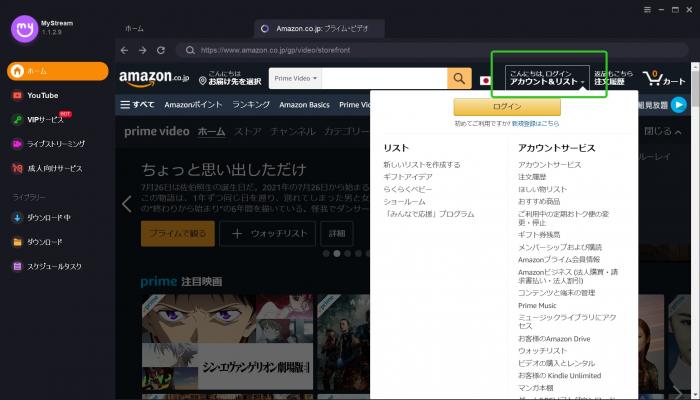Open ほしい物リスト in the flyout
This screenshot has width=700, height=400.
542,189
